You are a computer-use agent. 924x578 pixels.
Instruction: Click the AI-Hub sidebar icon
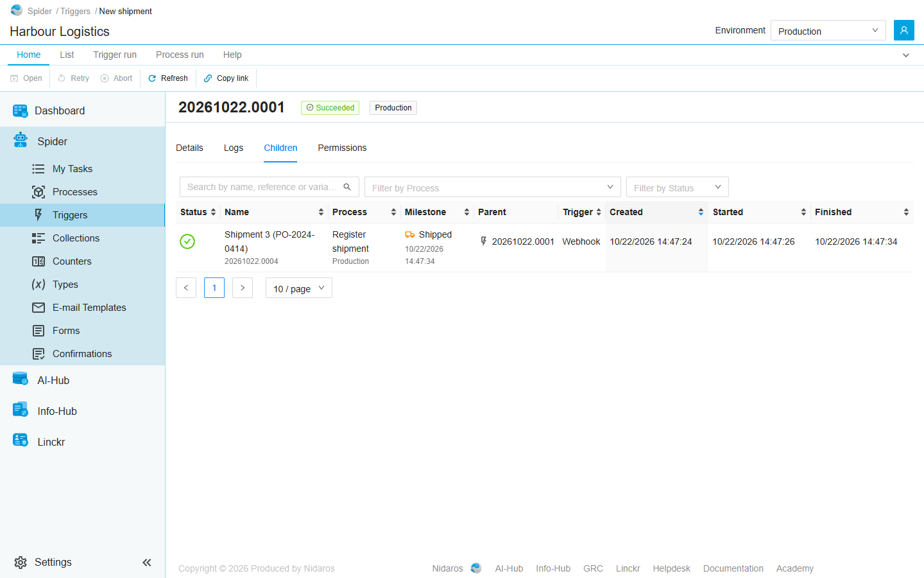[20, 380]
